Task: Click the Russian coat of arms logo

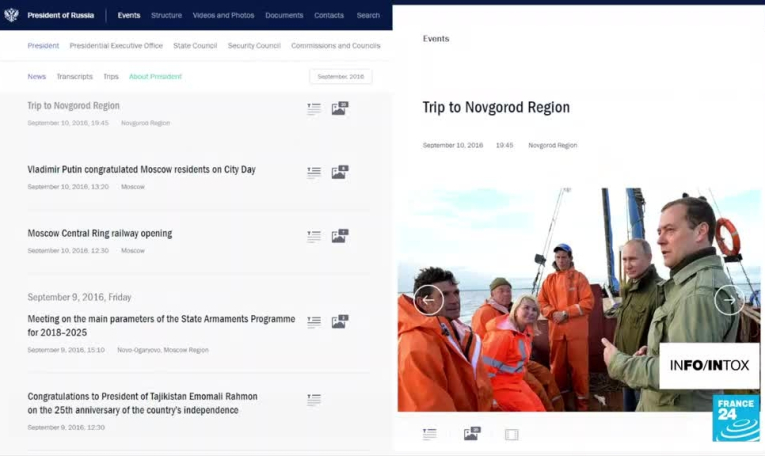Action: [12, 15]
